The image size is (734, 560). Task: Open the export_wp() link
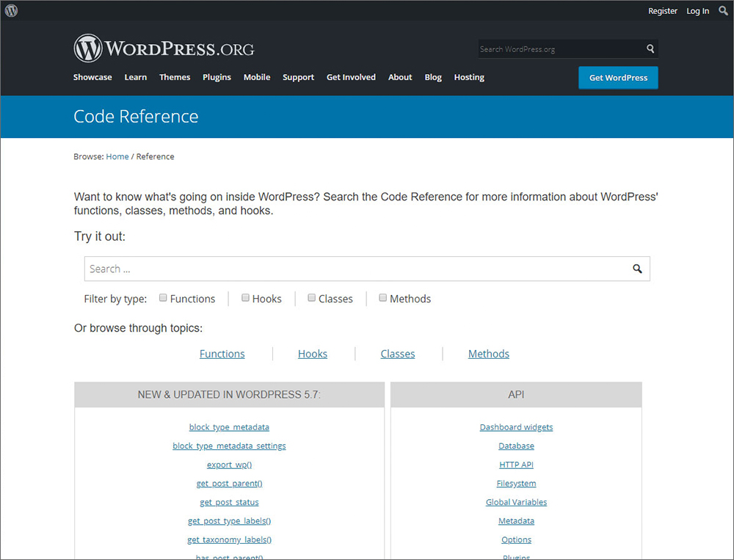pyautogui.click(x=229, y=465)
